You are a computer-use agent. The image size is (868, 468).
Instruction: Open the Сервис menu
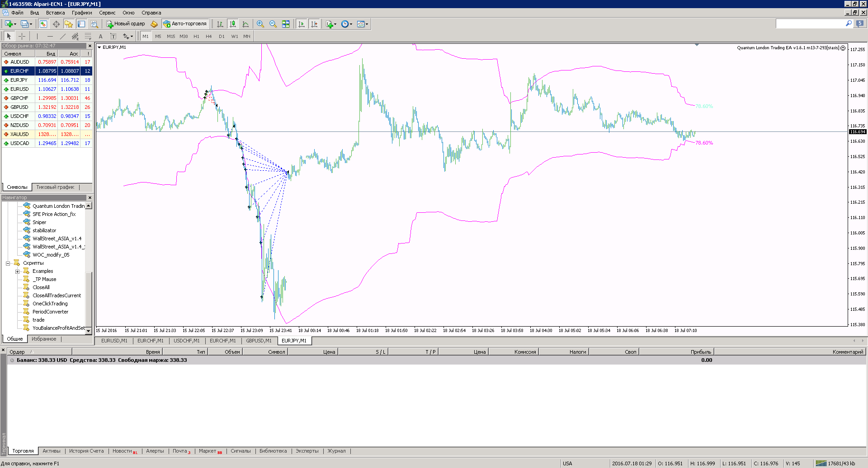pos(107,13)
